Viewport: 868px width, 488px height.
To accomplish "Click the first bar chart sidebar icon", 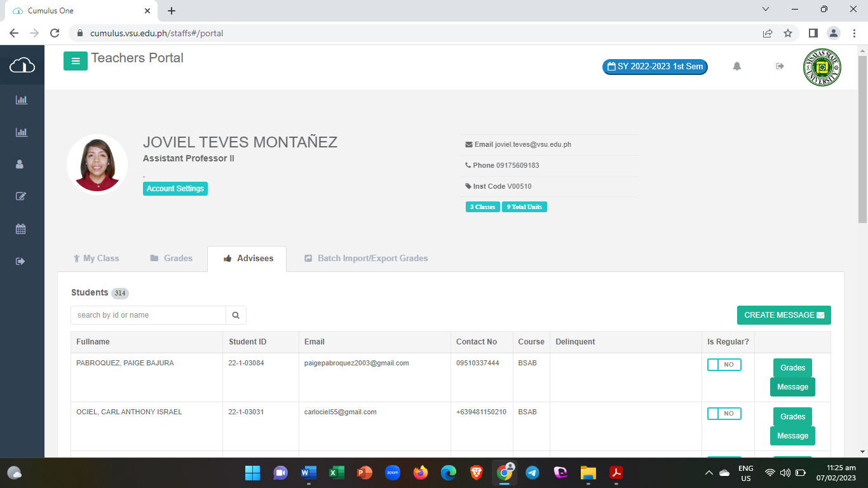I will 22,100.
